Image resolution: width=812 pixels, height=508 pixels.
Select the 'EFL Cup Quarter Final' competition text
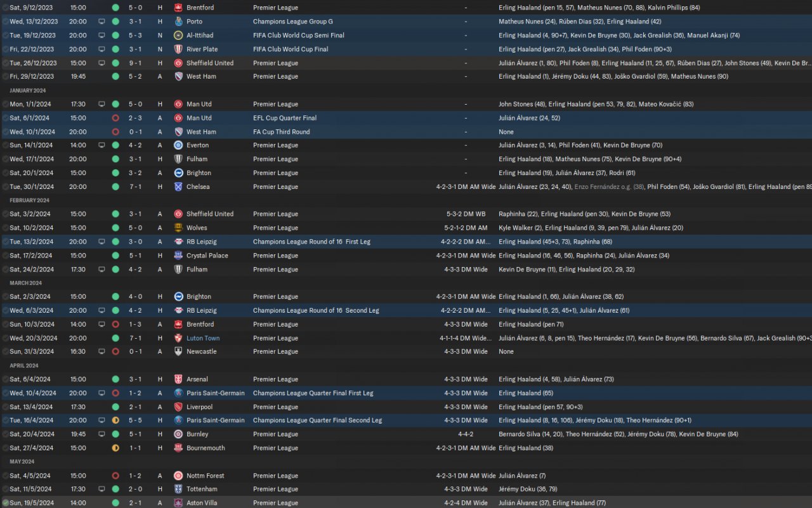point(285,118)
